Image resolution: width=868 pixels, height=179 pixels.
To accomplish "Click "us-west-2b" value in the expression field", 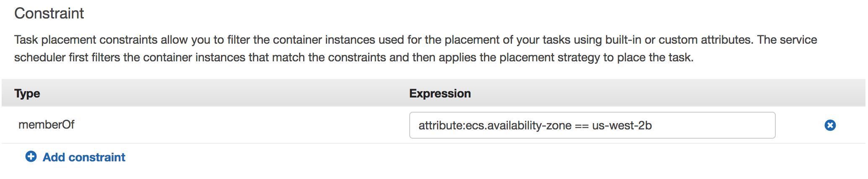I will pyautogui.click(x=622, y=126).
